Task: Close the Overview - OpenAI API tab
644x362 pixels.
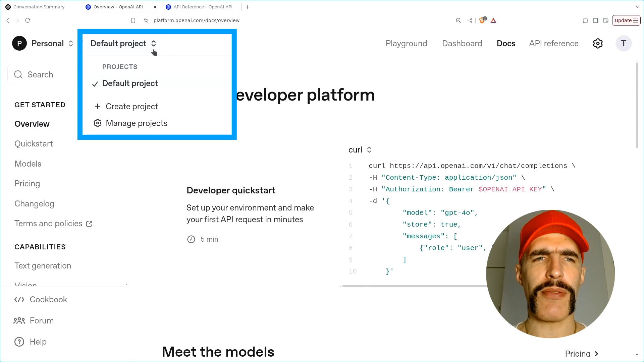Action: (x=155, y=7)
